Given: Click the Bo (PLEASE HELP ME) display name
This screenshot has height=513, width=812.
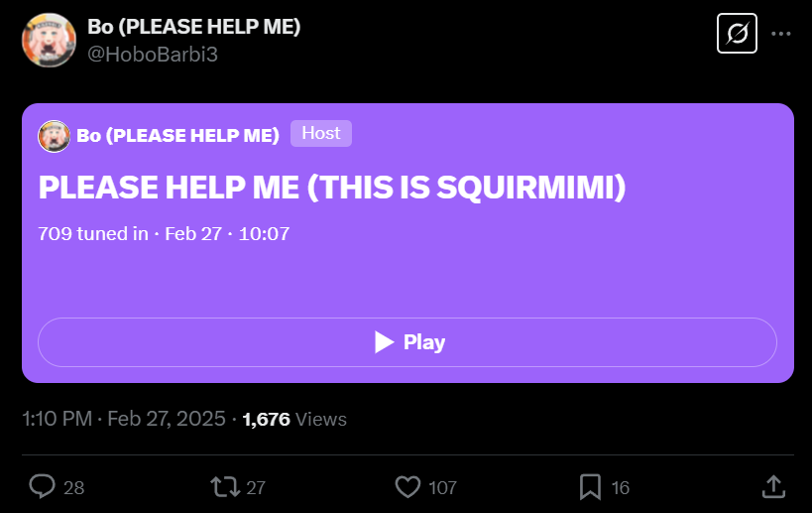Looking at the screenshot, I should click(193, 27).
